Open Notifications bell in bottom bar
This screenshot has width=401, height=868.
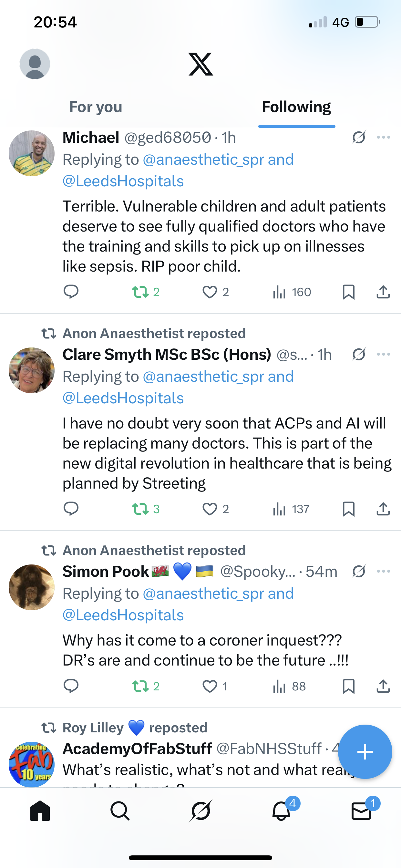(281, 811)
